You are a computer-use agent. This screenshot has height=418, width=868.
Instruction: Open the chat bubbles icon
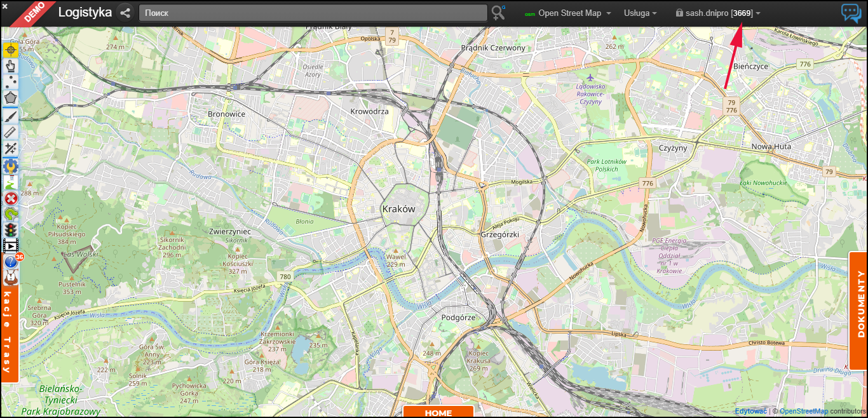851,13
